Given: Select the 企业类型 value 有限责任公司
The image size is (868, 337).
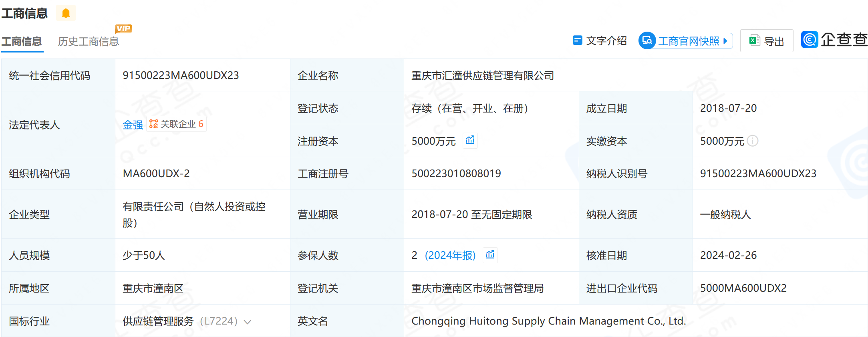Looking at the screenshot, I should pos(194,214).
